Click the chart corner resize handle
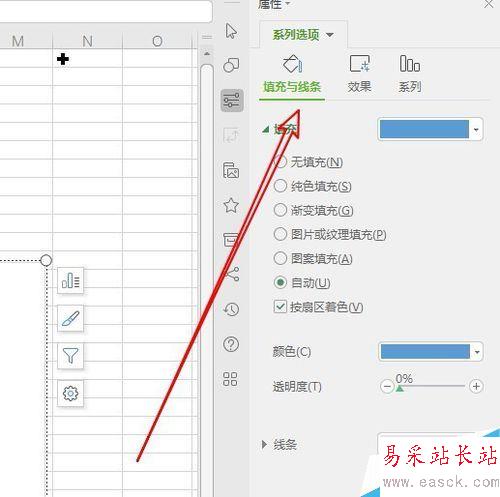Screen dimensions: 500x497 tap(46, 260)
